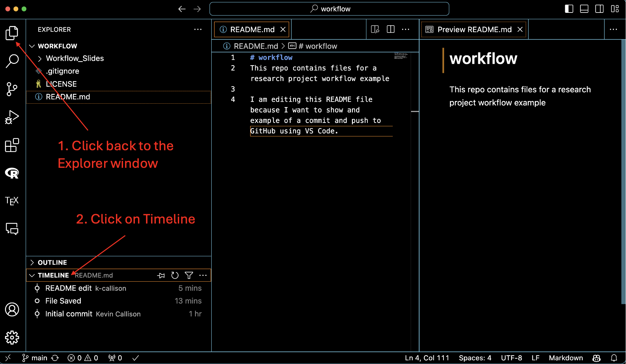
Task: Click the editor minimap
Action: [401, 56]
